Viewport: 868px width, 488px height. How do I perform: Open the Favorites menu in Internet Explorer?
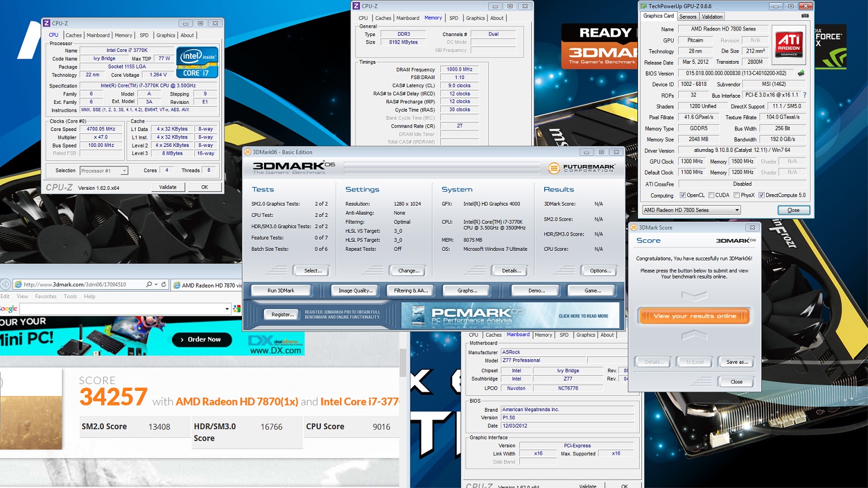pyautogui.click(x=46, y=297)
